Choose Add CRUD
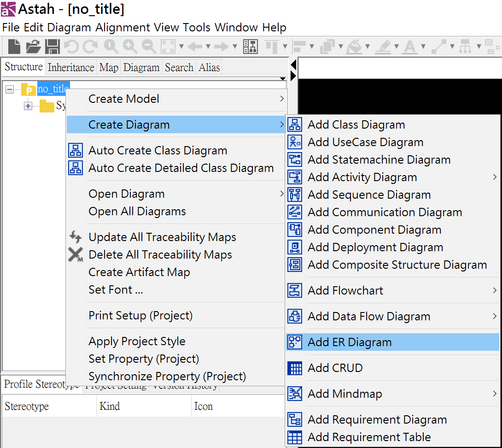The height and width of the screenshot is (448, 502). 393,368
